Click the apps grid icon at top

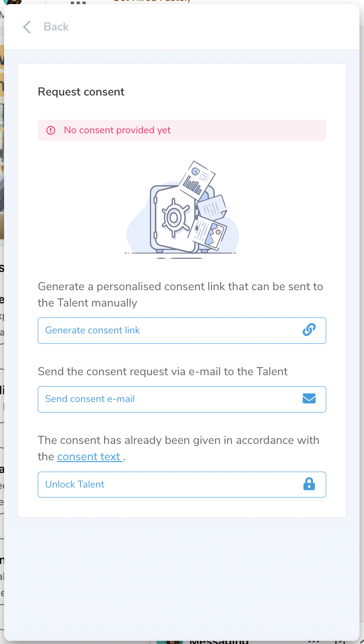(x=78, y=2)
